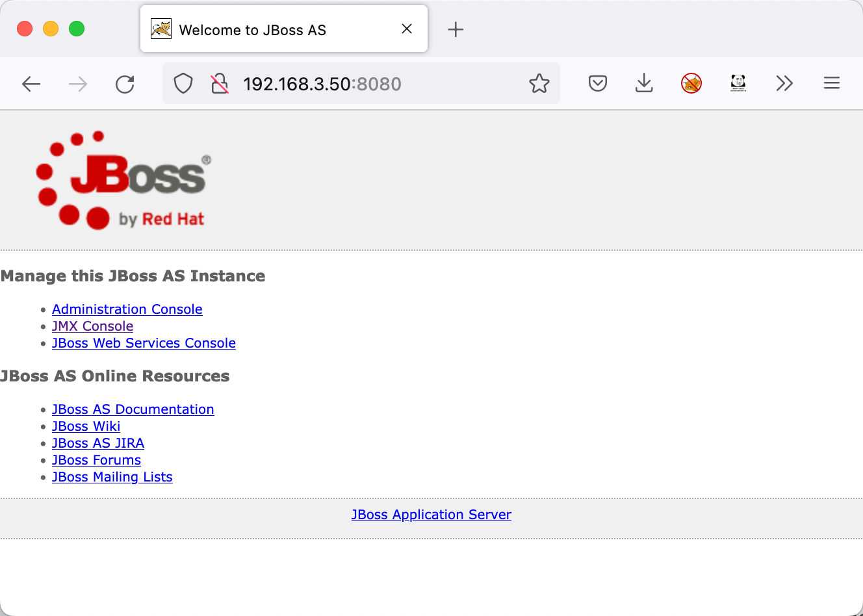The height and width of the screenshot is (616, 863).
Task: Click the JBoss Application Server footer link
Action: click(431, 515)
